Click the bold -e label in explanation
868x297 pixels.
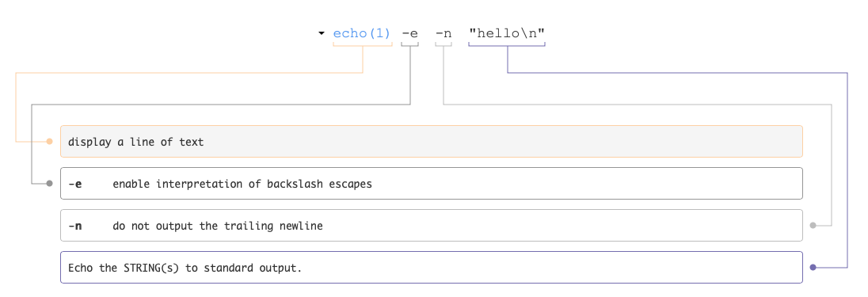74,184
